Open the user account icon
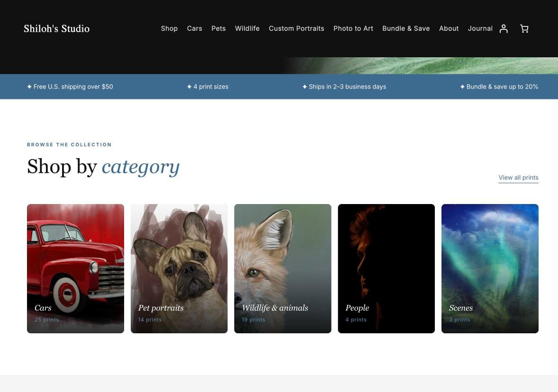 (x=504, y=28)
